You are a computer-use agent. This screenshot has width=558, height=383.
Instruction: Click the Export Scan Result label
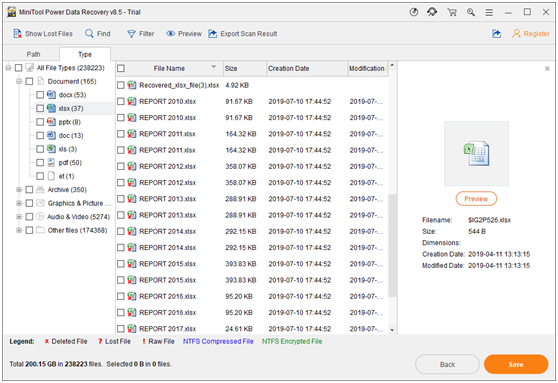pos(248,34)
